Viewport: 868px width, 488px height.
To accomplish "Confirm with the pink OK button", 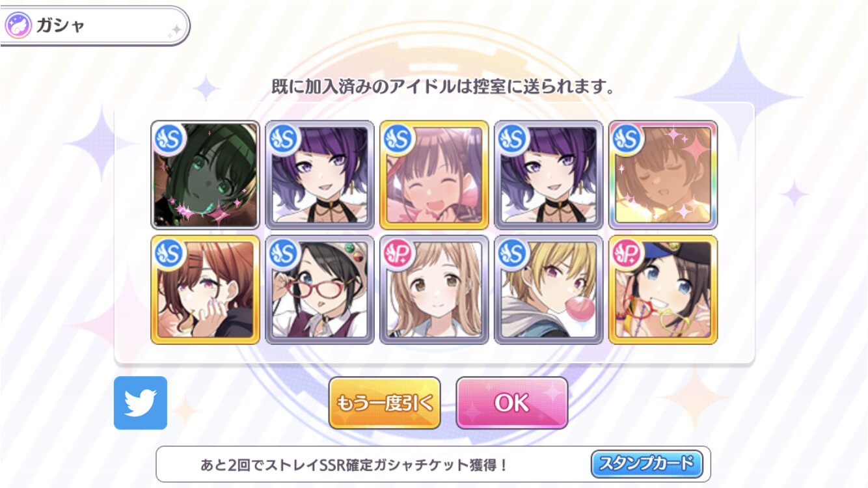I will pos(512,403).
